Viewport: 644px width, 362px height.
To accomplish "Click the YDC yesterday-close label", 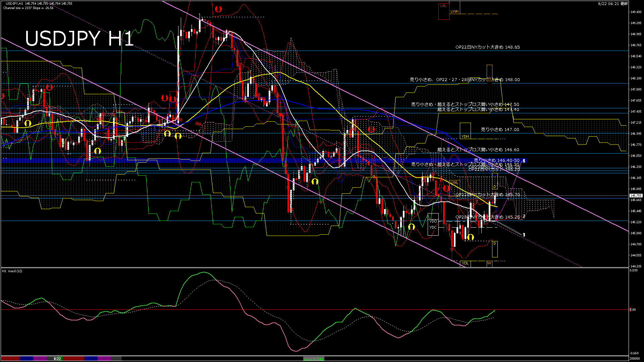I will pos(433,227).
